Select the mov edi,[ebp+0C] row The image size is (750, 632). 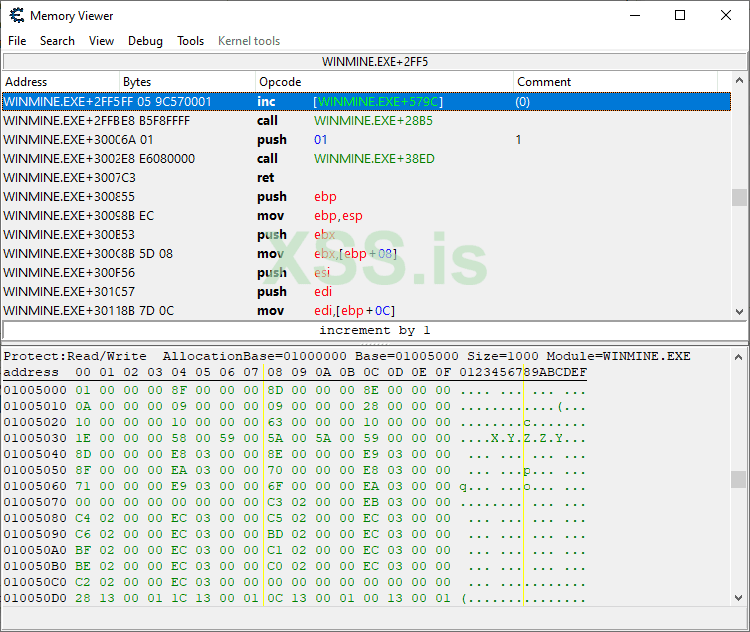tap(366, 310)
